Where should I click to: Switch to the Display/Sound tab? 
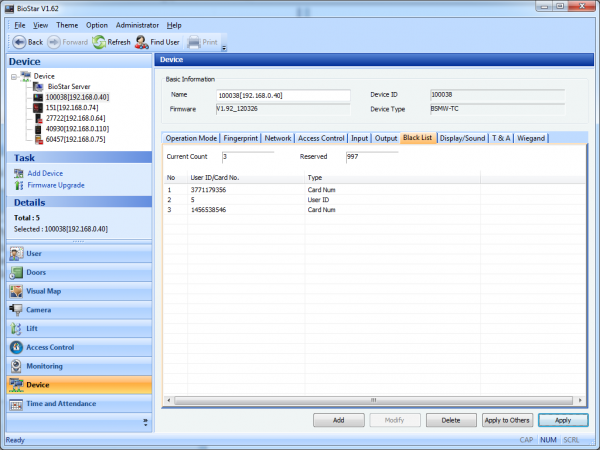(x=462, y=138)
